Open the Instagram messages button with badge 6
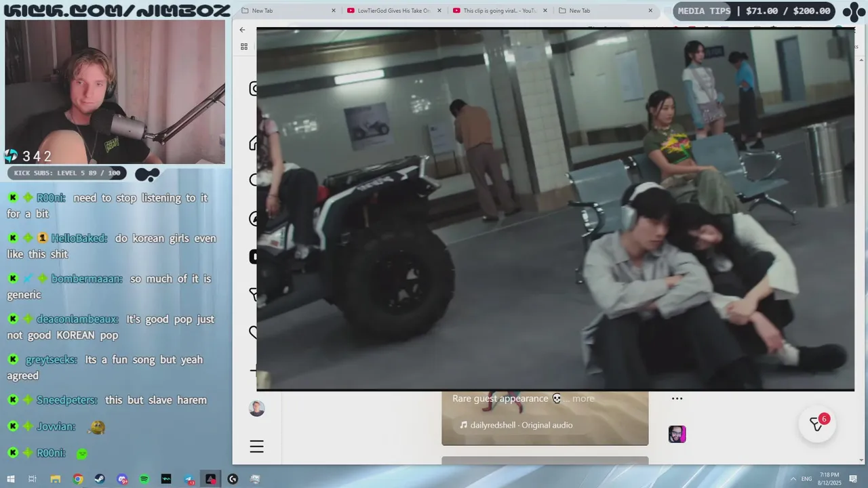Image resolution: width=868 pixels, height=488 pixels. click(817, 424)
